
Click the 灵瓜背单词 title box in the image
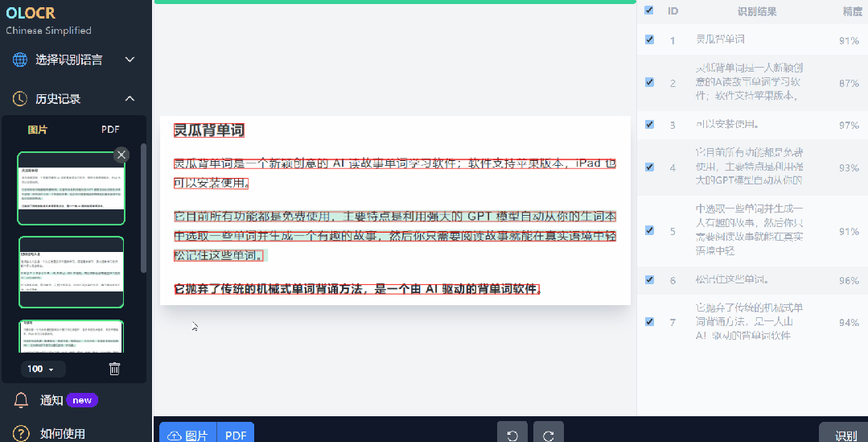[208, 130]
